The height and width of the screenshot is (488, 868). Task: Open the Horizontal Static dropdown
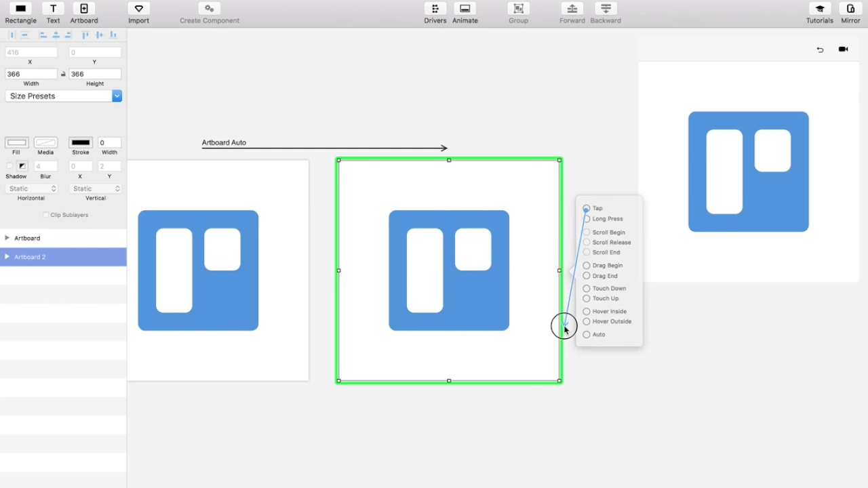pyautogui.click(x=32, y=188)
